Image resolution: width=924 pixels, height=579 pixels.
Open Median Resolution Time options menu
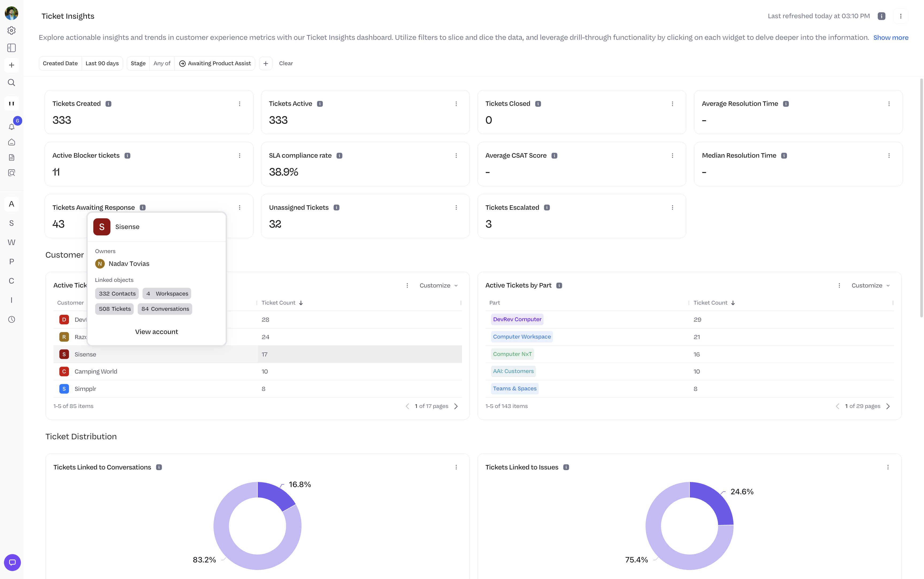pos(889,156)
